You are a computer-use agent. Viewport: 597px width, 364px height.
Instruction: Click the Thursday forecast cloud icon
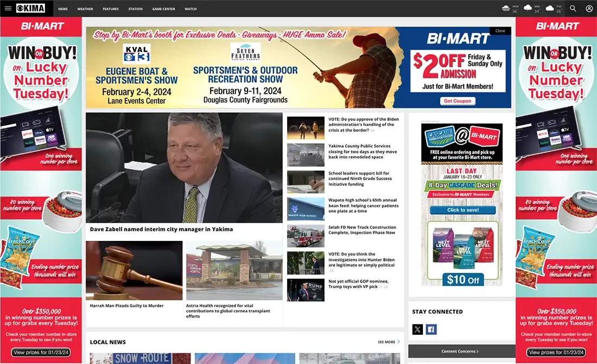(550, 8)
